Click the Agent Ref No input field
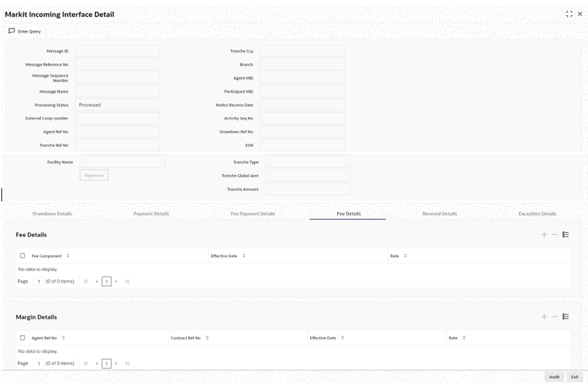 (x=117, y=132)
